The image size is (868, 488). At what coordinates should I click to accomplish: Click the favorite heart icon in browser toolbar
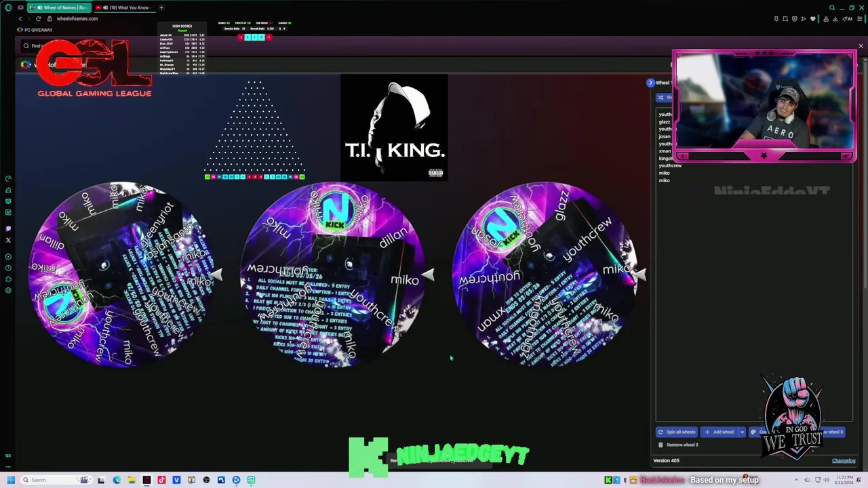[x=813, y=18]
